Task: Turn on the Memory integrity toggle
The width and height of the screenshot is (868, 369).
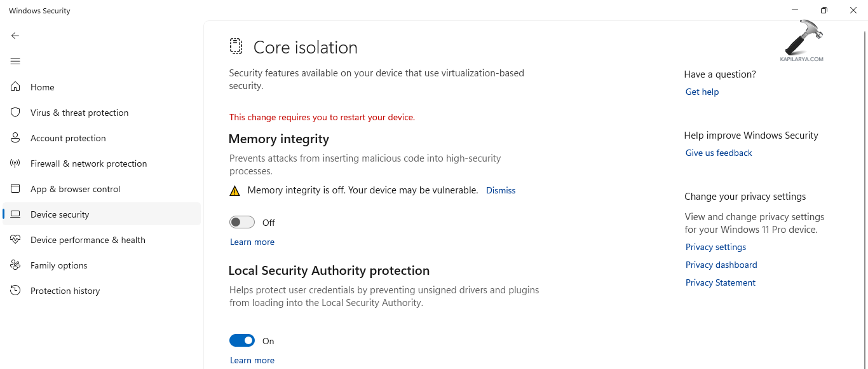Action: tap(242, 222)
